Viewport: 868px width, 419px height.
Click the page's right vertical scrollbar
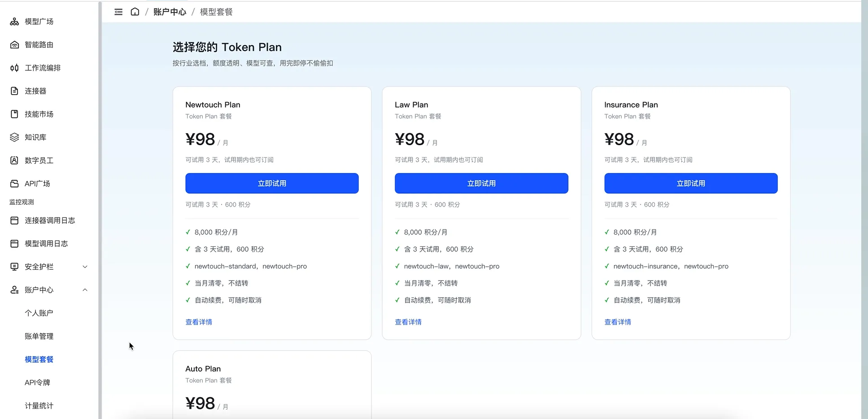point(864,210)
